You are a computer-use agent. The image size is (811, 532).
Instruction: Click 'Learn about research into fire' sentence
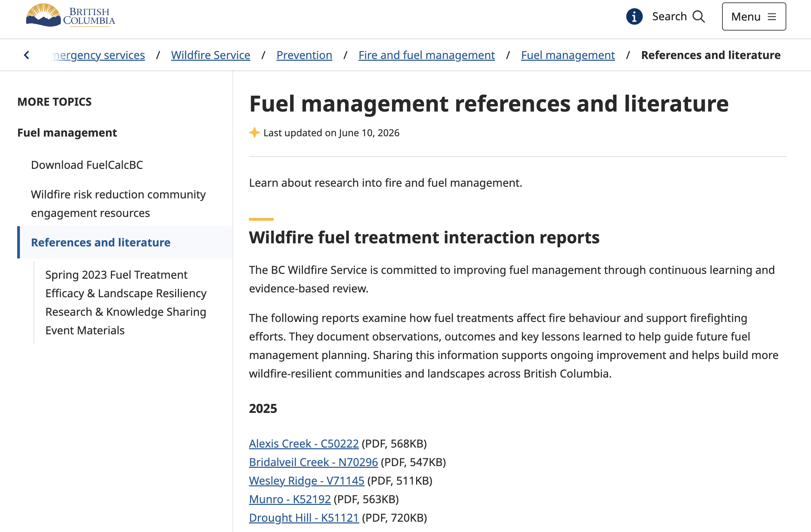(x=386, y=183)
